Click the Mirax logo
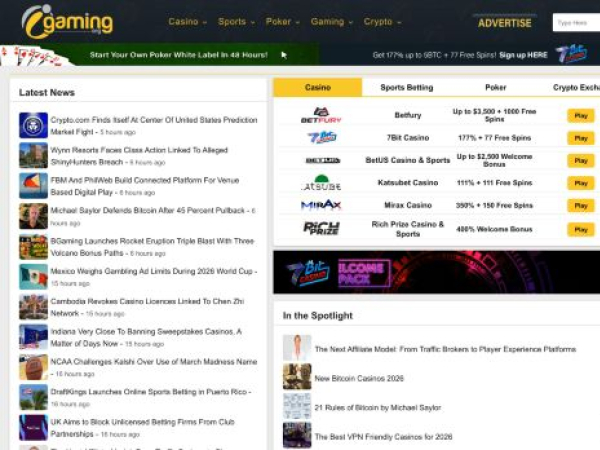Viewport: 600px width, 450px height. (x=321, y=205)
